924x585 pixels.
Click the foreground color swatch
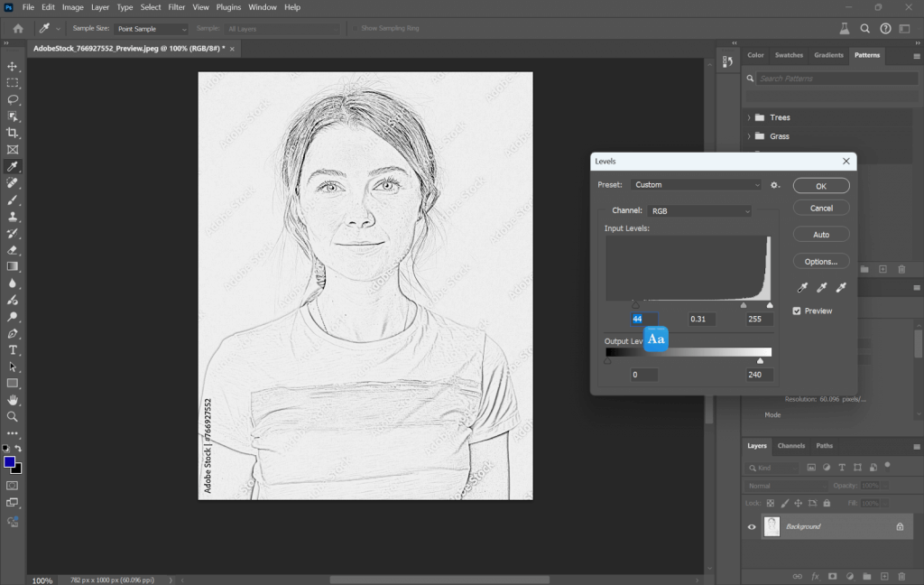tap(9, 462)
